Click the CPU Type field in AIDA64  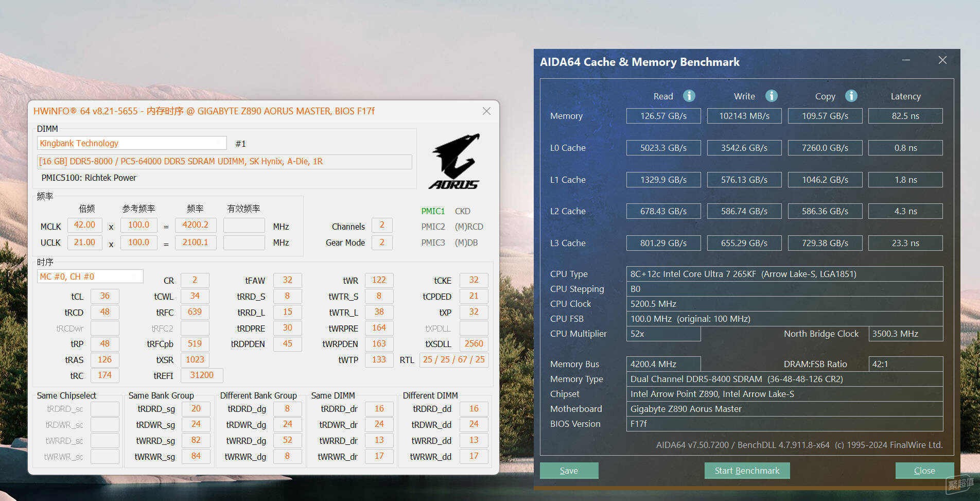tap(784, 274)
